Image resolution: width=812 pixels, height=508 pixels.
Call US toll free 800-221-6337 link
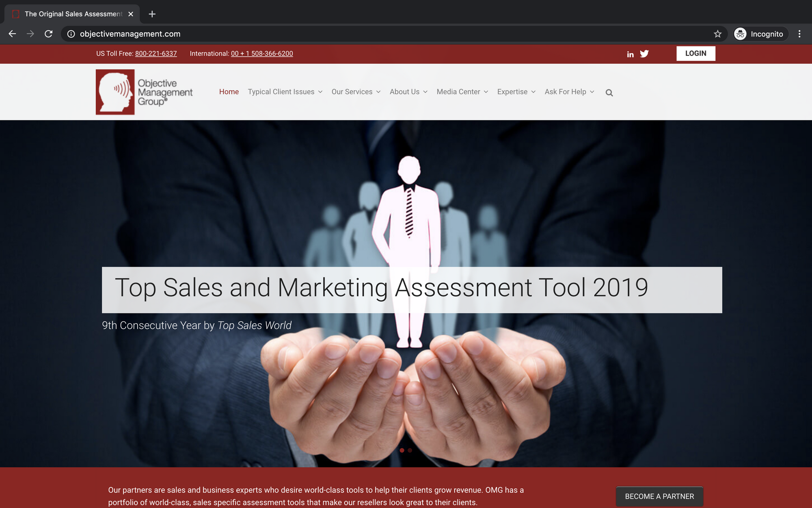[156, 54]
